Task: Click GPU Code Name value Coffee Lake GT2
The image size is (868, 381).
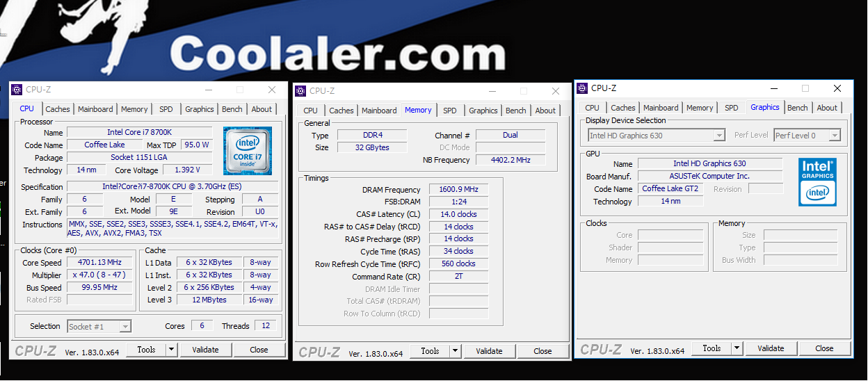Action: 670,188
